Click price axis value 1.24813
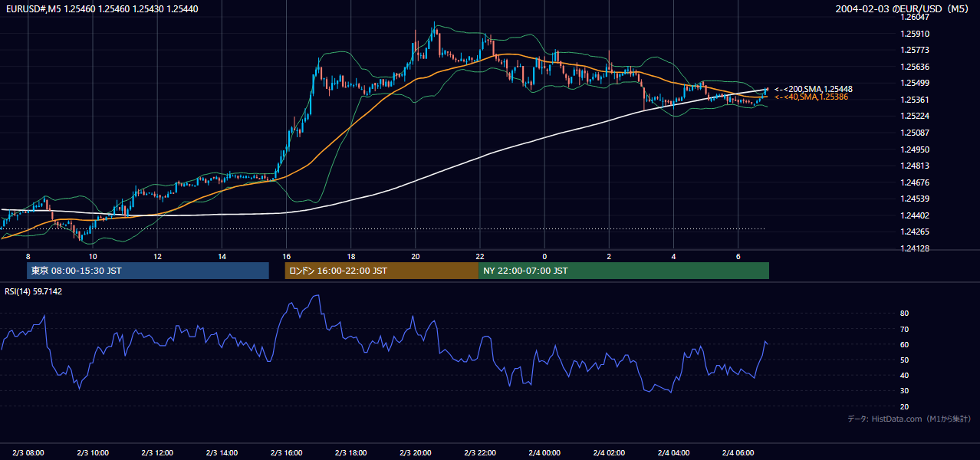The width and height of the screenshot is (980, 460). click(x=916, y=166)
